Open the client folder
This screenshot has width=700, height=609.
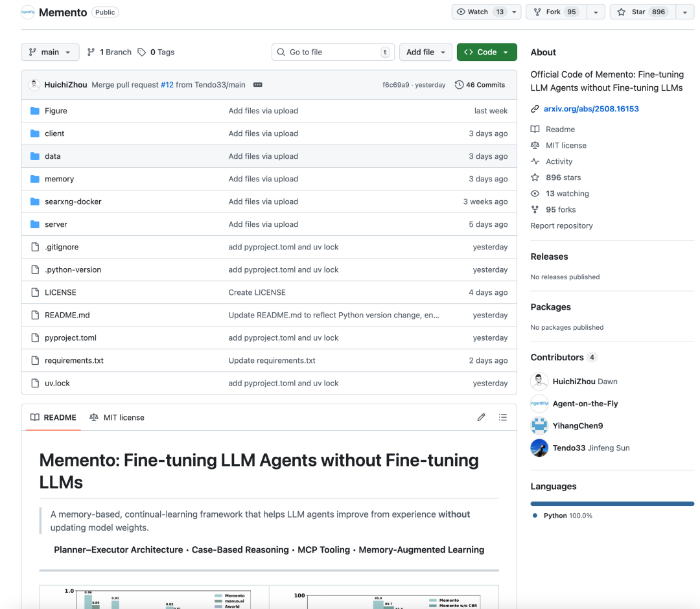pyautogui.click(x=54, y=133)
